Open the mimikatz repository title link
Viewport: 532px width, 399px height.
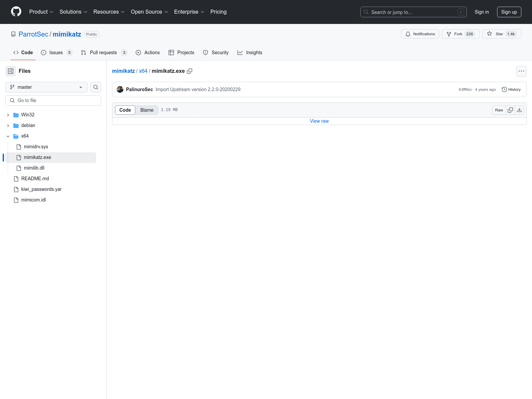pos(67,34)
